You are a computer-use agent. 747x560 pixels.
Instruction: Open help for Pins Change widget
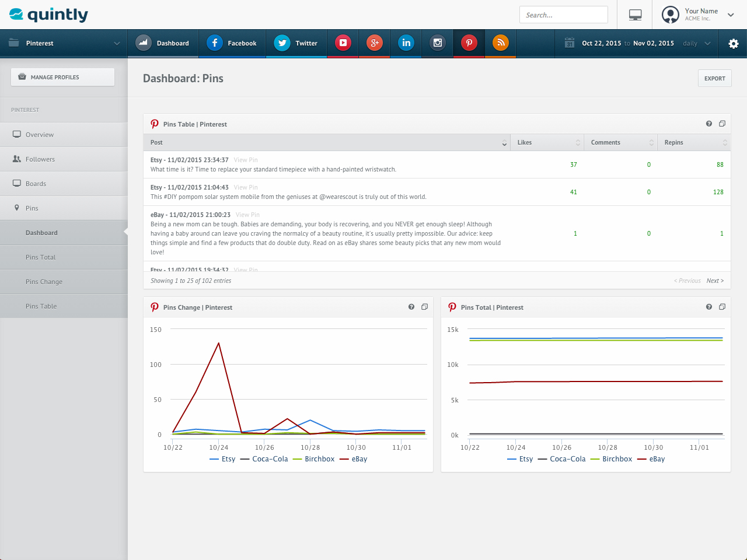tap(411, 307)
